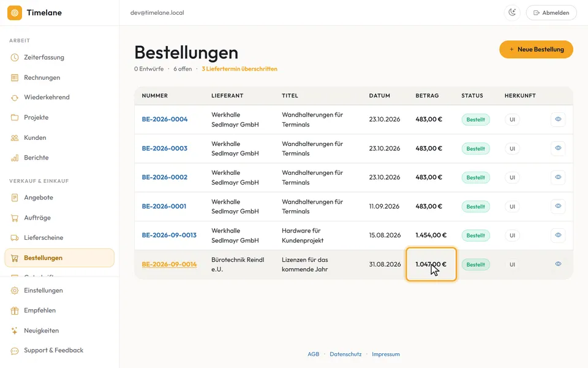This screenshot has width=588, height=368.
Task: Click the Datum column header
Action: (x=380, y=96)
